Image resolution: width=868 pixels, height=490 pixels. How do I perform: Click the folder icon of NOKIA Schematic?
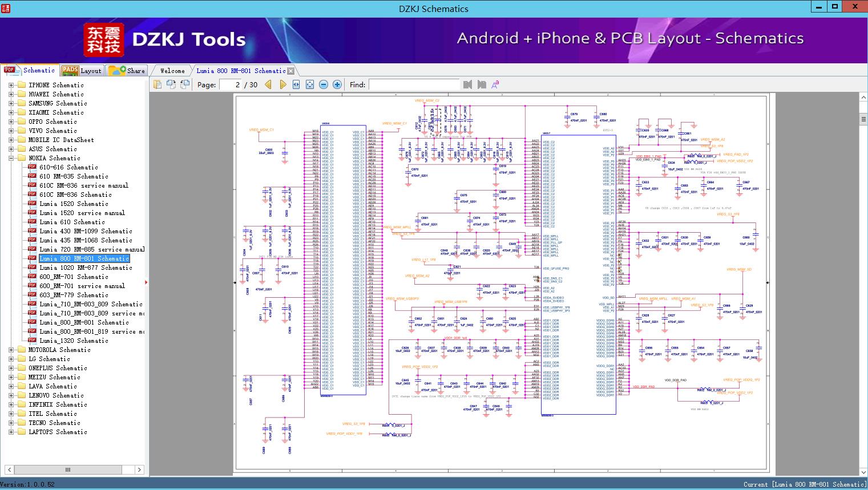22,158
